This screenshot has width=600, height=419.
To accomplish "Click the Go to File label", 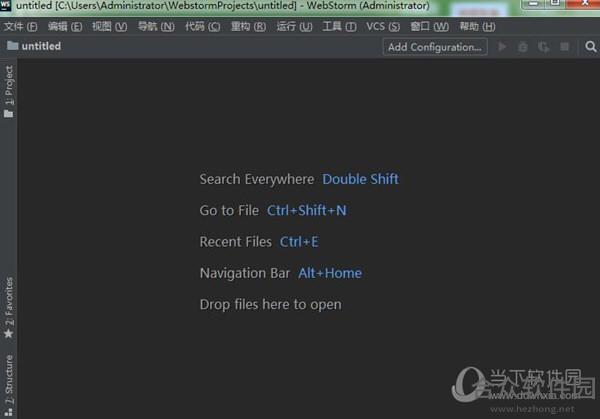I will coord(229,210).
